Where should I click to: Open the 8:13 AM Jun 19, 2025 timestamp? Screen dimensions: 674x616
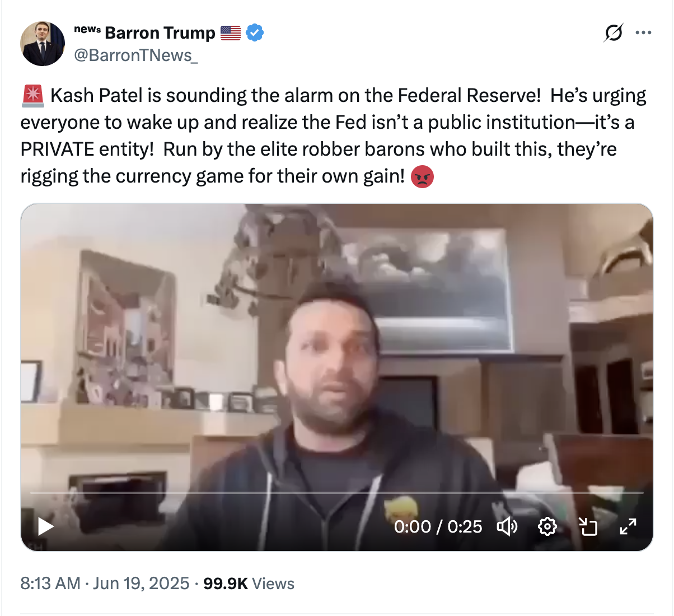[x=105, y=584]
